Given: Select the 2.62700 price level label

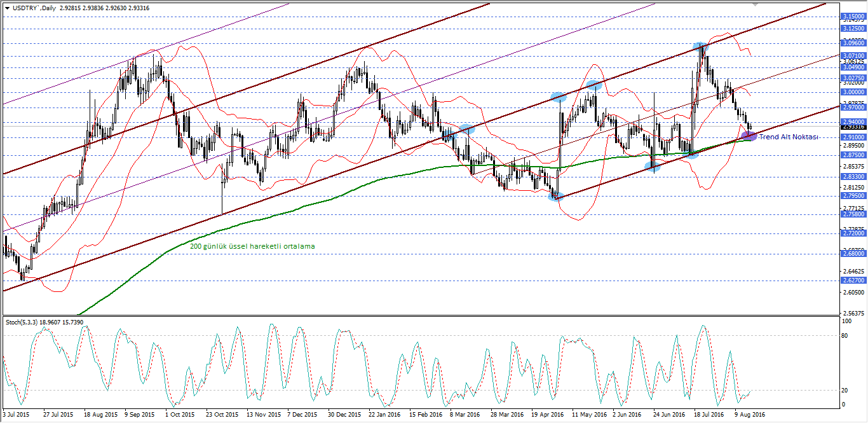Looking at the screenshot, I should click(x=853, y=280).
